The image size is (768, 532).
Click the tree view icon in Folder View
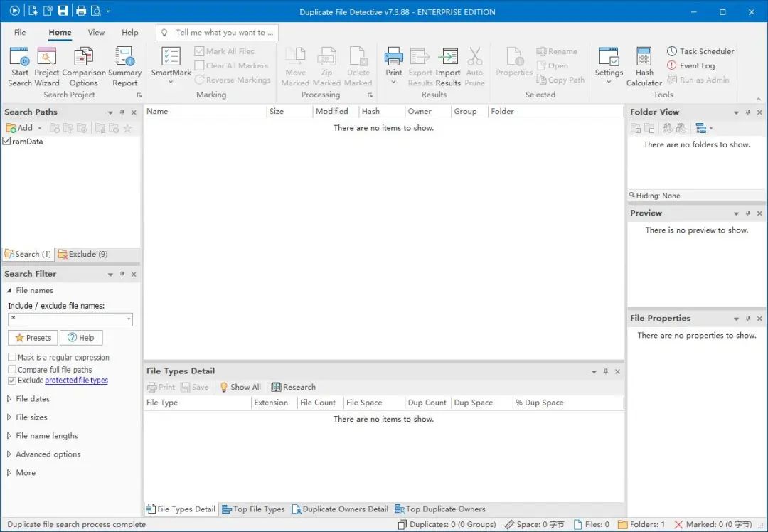click(x=701, y=128)
